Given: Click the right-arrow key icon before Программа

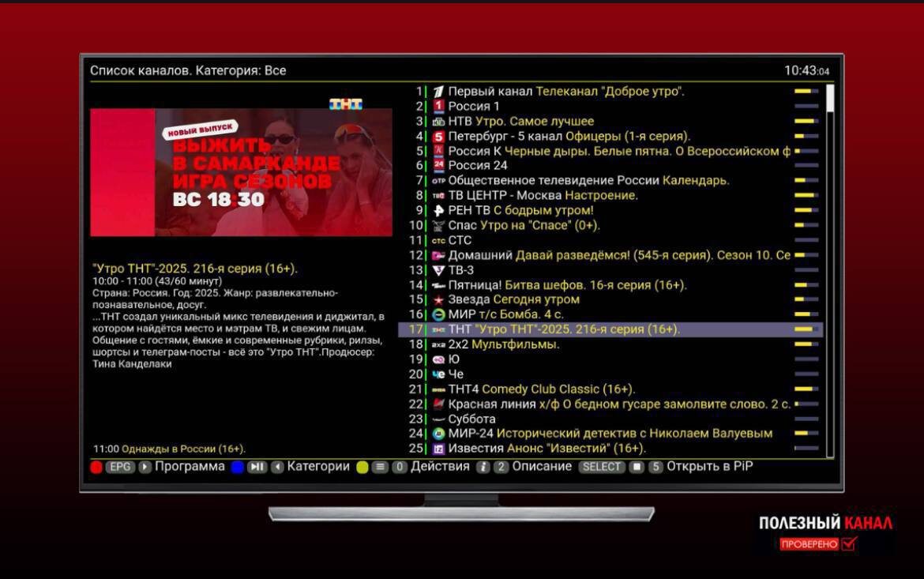Looking at the screenshot, I should point(145,467).
